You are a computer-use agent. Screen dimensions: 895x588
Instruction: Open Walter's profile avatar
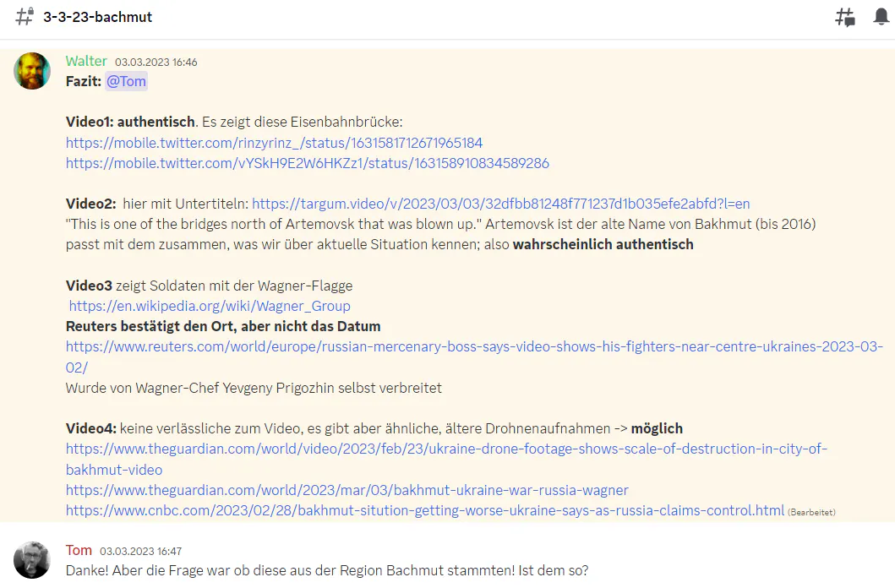click(x=32, y=71)
